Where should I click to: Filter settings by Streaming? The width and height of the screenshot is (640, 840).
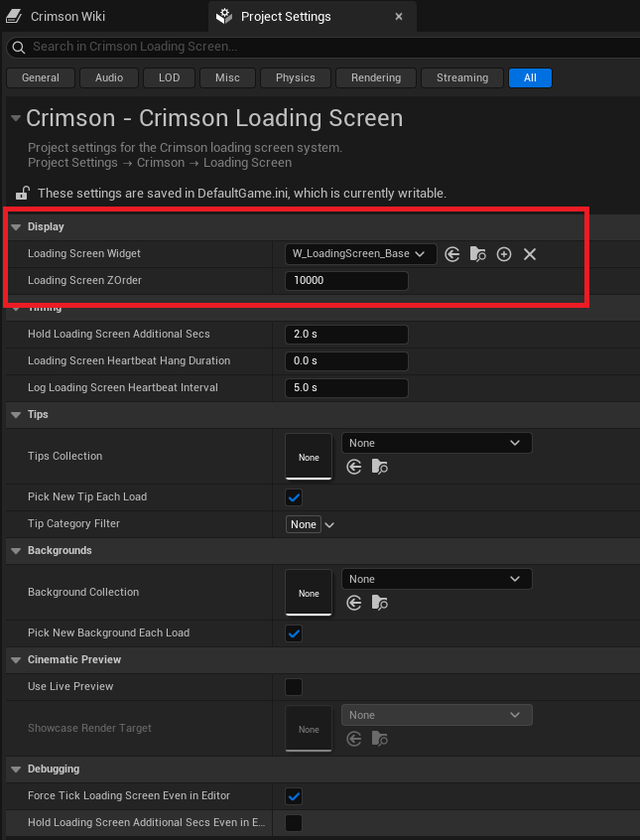[x=462, y=77]
